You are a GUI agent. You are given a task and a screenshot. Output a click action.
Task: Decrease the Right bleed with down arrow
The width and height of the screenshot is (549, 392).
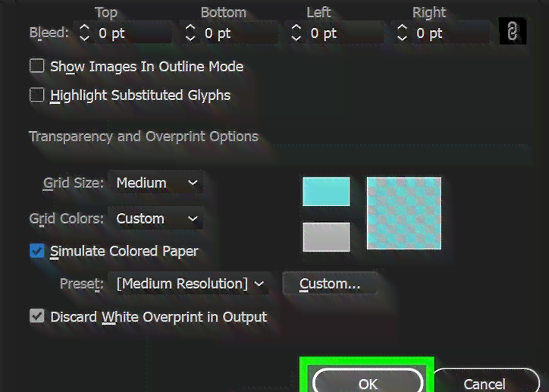[x=403, y=38]
